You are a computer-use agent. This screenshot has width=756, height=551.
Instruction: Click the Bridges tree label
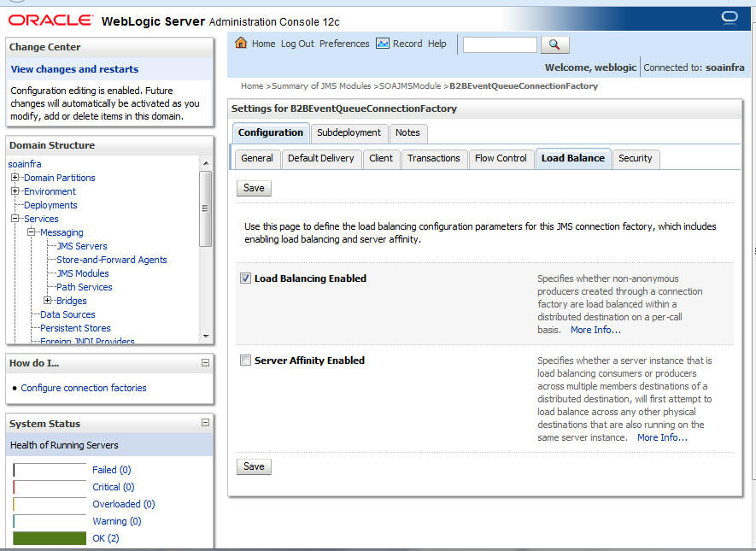(72, 301)
